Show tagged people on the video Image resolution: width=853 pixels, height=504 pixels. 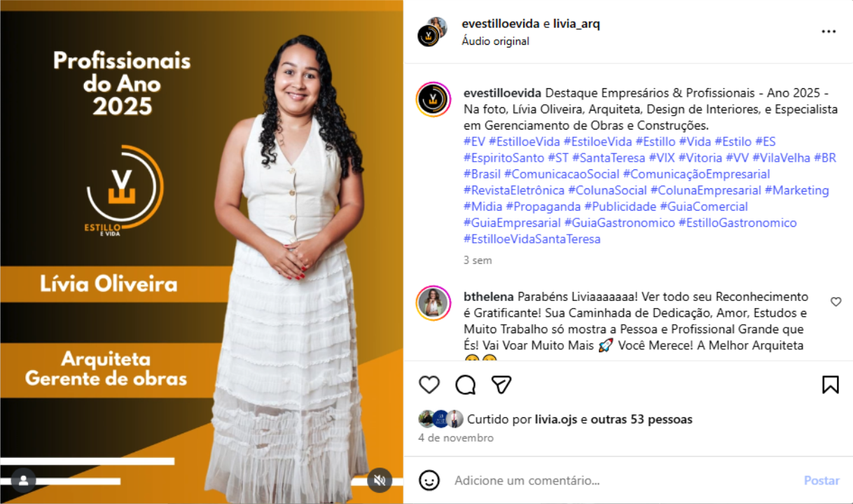tap(23, 480)
